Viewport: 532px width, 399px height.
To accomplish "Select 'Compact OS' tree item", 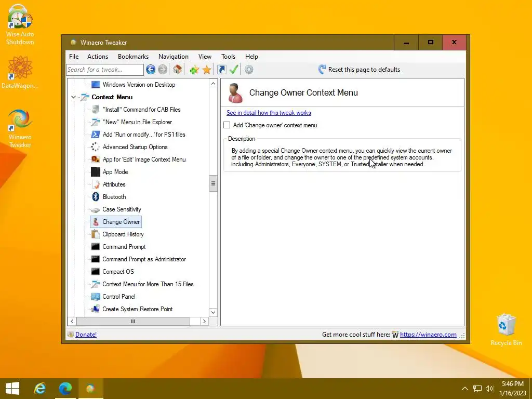I will [118, 272].
